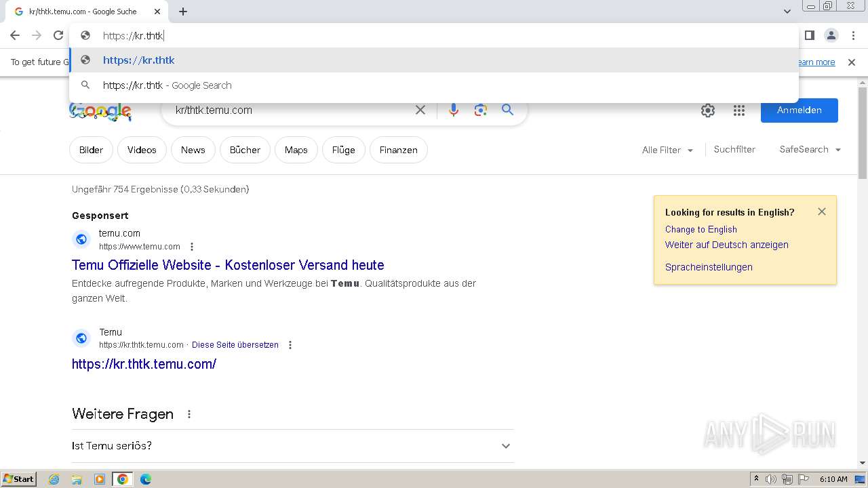
Task: Open the sponsored temu.com options menu dots
Action: (192, 247)
